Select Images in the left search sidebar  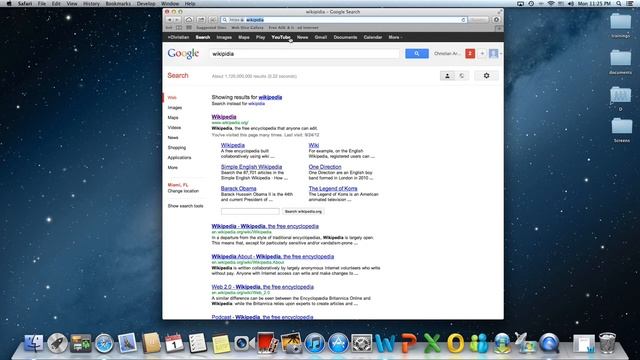tap(175, 108)
